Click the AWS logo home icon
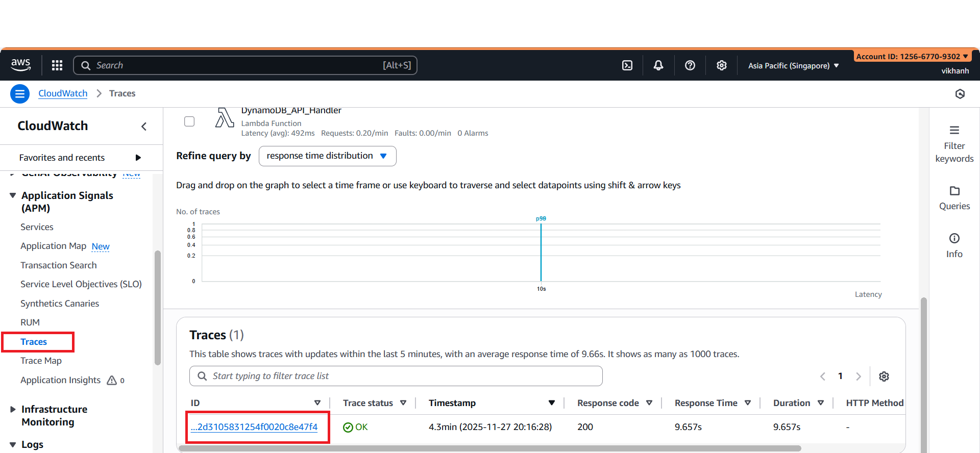The width and height of the screenshot is (980, 453). [20, 65]
